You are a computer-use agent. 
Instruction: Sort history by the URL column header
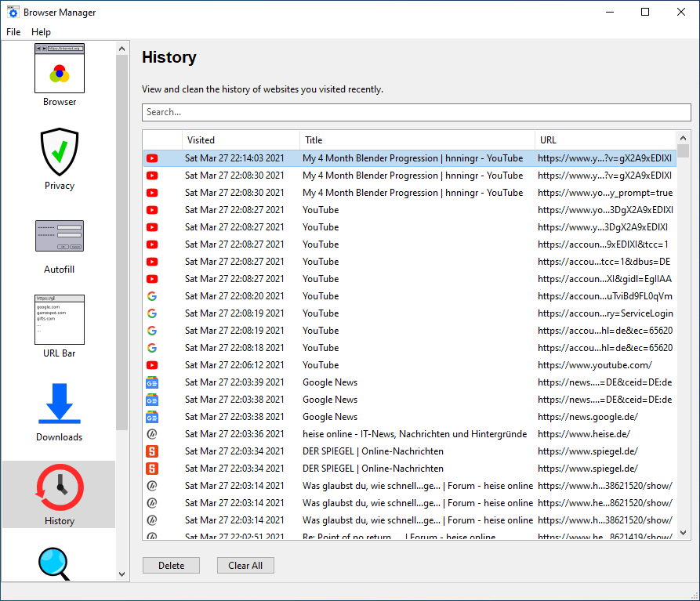(x=606, y=140)
